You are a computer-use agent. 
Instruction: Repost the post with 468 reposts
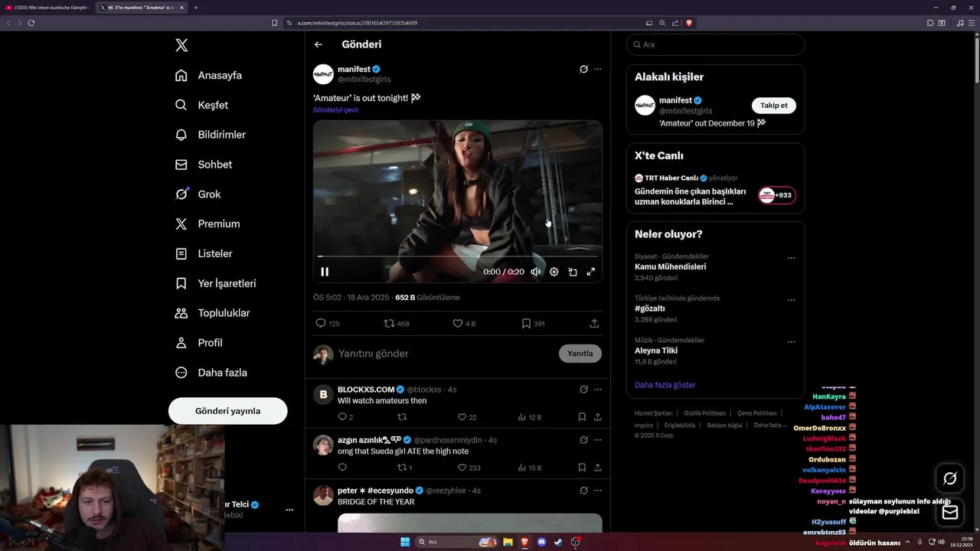(397, 324)
